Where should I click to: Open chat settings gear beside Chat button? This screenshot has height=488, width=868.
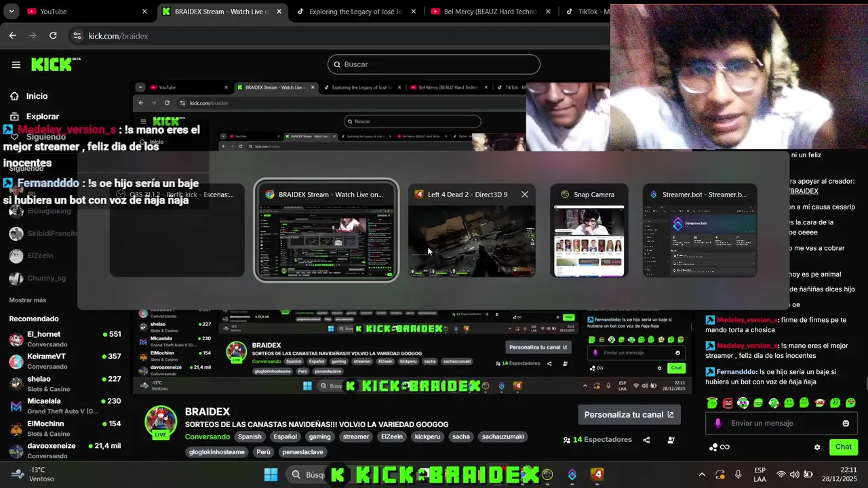[817, 447]
